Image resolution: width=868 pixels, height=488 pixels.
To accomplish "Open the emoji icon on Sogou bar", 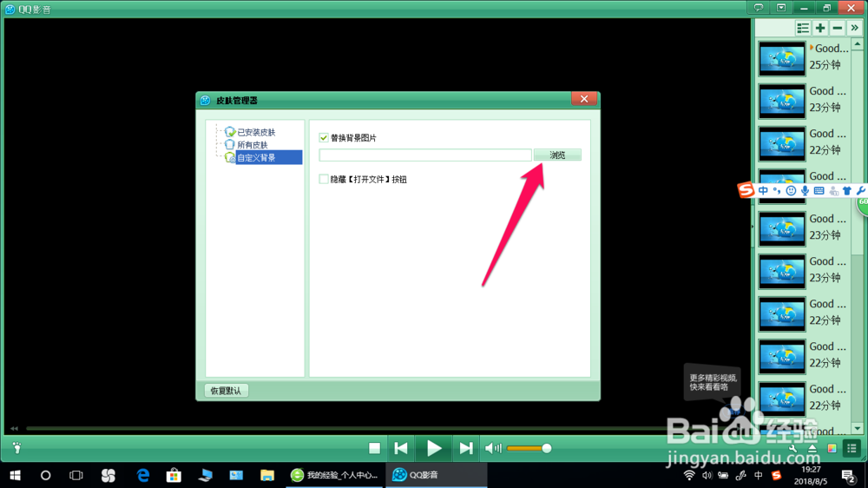I will pyautogui.click(x=791, y=190).
